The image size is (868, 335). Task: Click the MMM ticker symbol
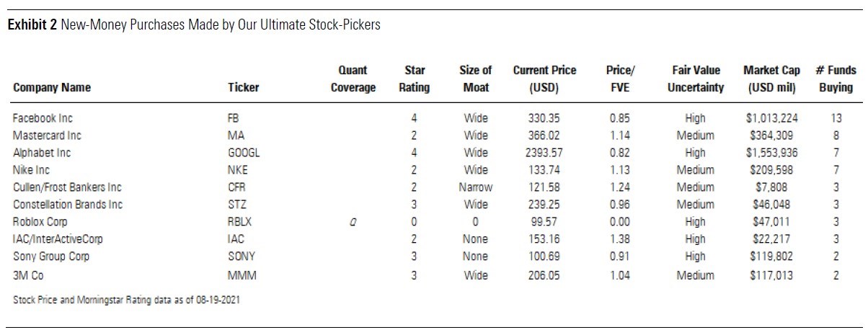(239, 275)
